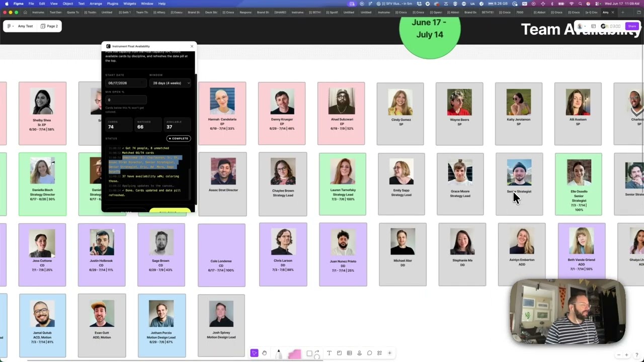This screenshot has height=362, width=644.
Task: Open the help question mark button
Action: coord(637,355)
